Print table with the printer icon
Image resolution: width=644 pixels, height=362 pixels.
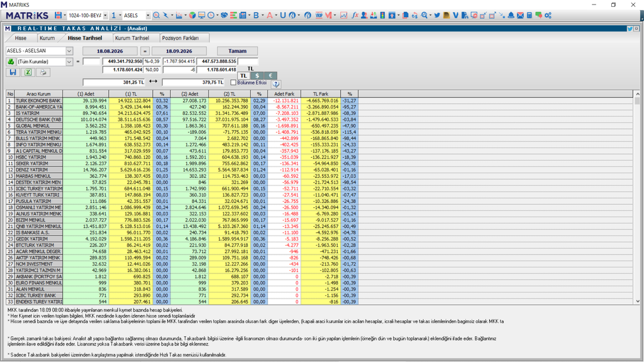pos(43,72)
